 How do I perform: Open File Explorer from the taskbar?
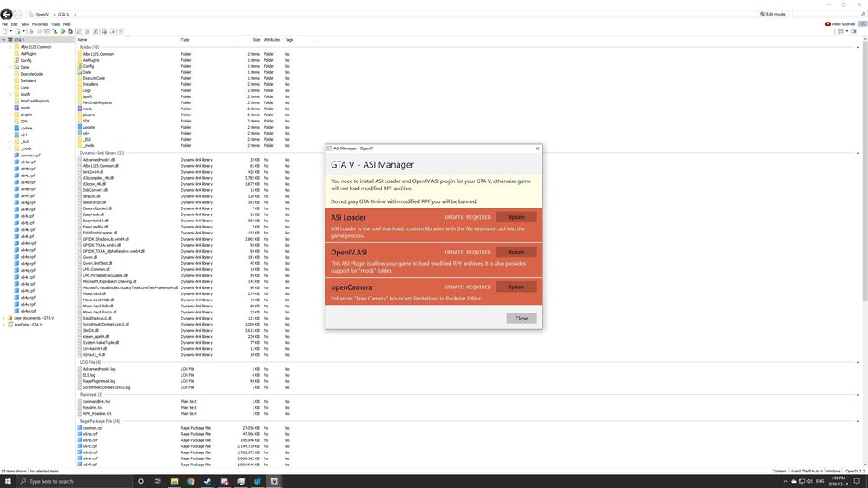[174, 481]
